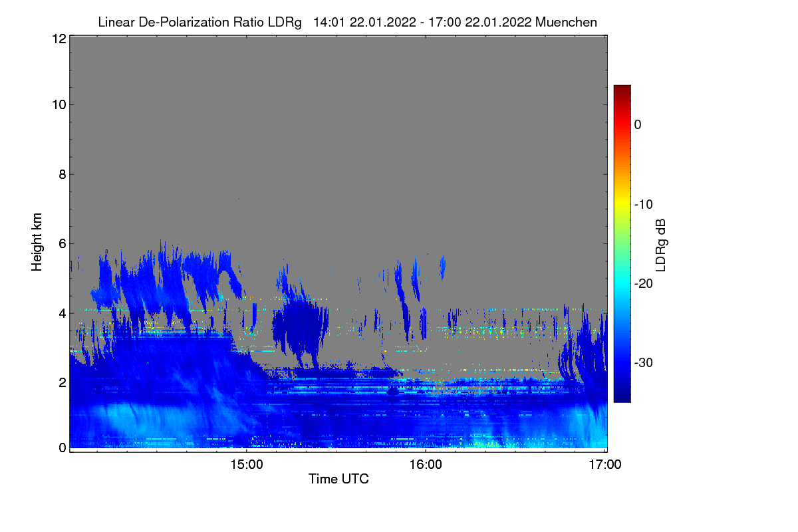798x532 pixels.
Task: Click the end time '17:00 22.01.2022' in title
Action: (481, 23)
